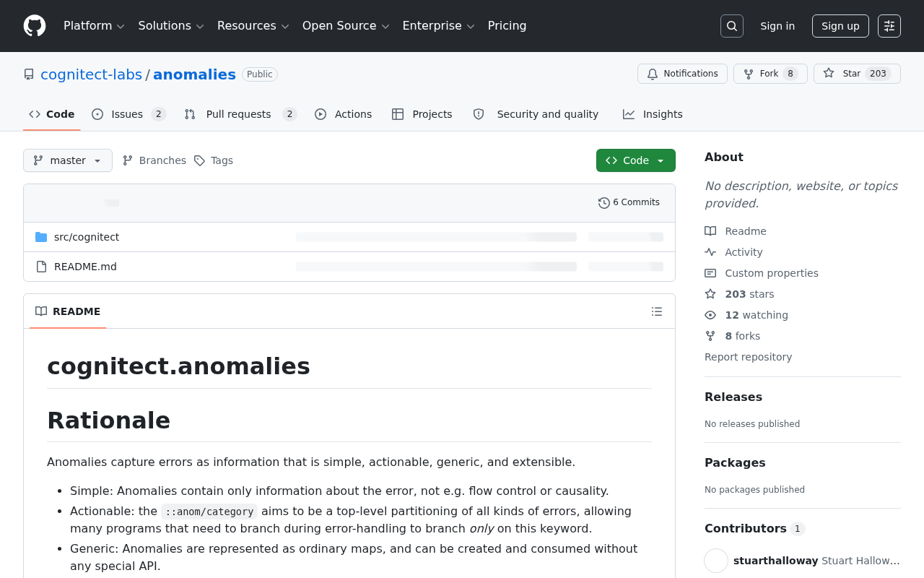Open the Pricing page

click(507, 26)
